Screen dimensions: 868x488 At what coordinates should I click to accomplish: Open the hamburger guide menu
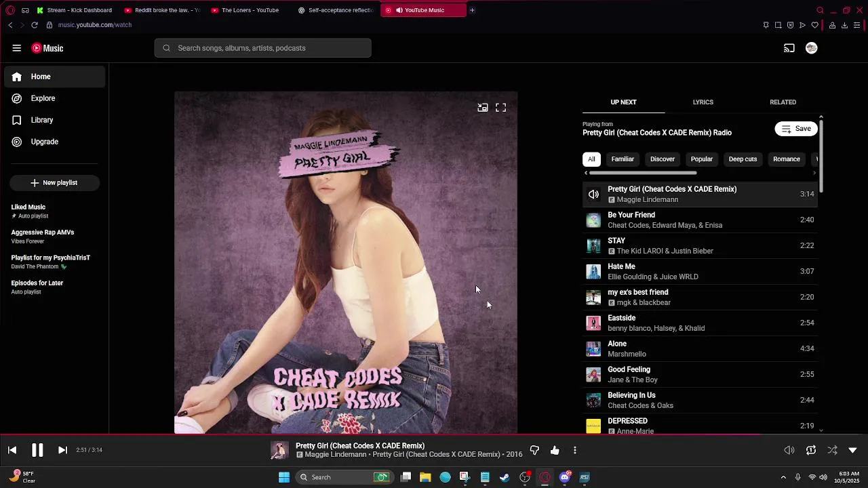click(x=16, y=48)
